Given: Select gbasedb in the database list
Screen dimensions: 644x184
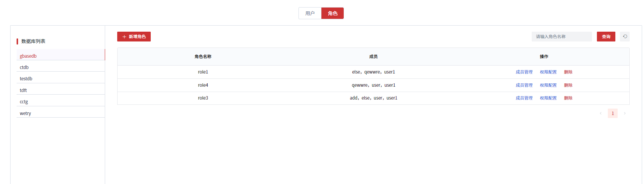Looking at the screenshot, I should 28,56.
